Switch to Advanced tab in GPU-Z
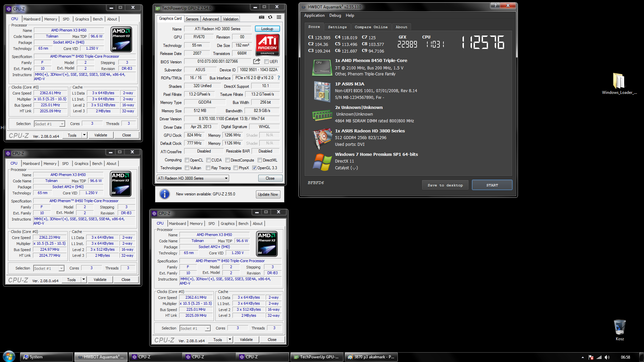The image size is (644, 362). [211, 19]
